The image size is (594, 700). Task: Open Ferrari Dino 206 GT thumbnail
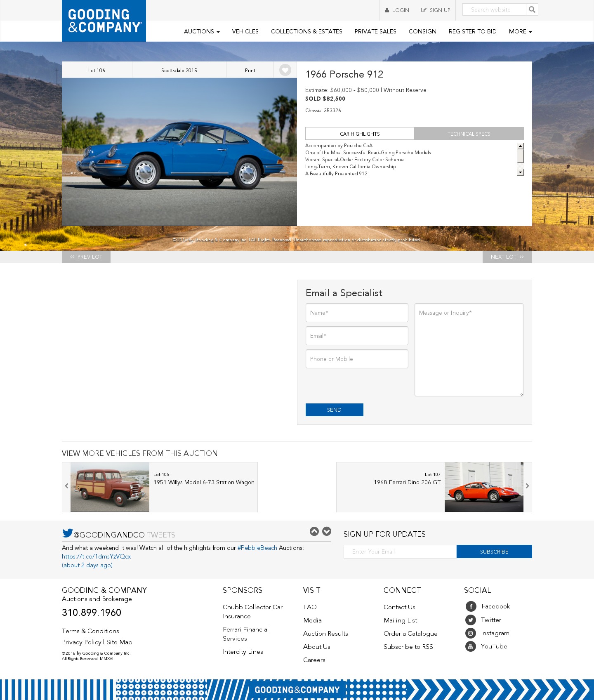coord(484,487)
